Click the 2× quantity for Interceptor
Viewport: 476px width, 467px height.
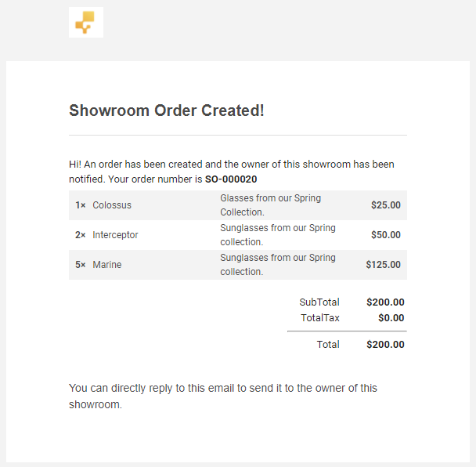pyautogui.click(x=81, y=235)
